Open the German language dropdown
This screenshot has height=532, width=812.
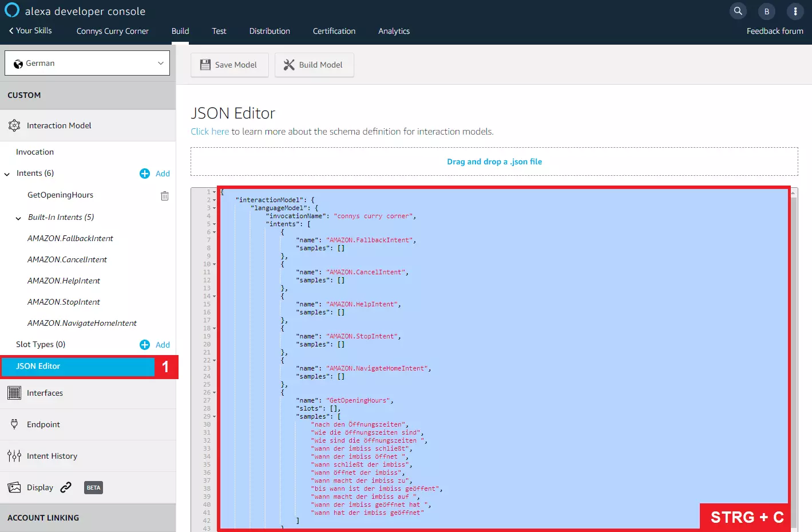coord(87,63)
